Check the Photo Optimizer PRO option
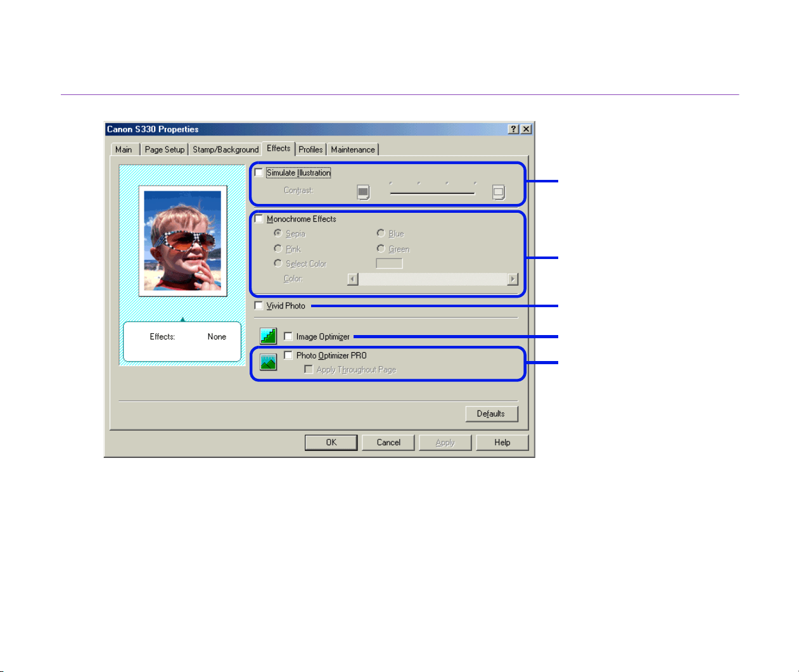This screenshot has height=672, width=799. 288,355
